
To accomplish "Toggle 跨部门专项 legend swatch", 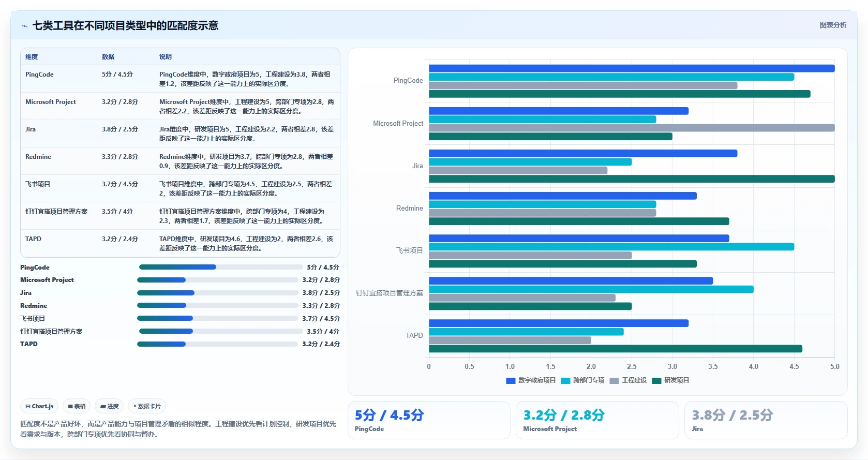I will tap(565, 380).
